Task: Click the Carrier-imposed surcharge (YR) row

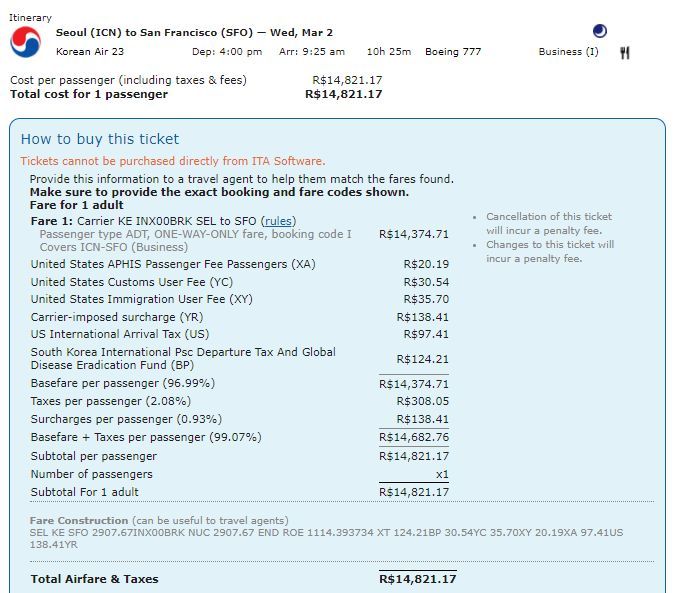Action: click(x=239, y=317)
